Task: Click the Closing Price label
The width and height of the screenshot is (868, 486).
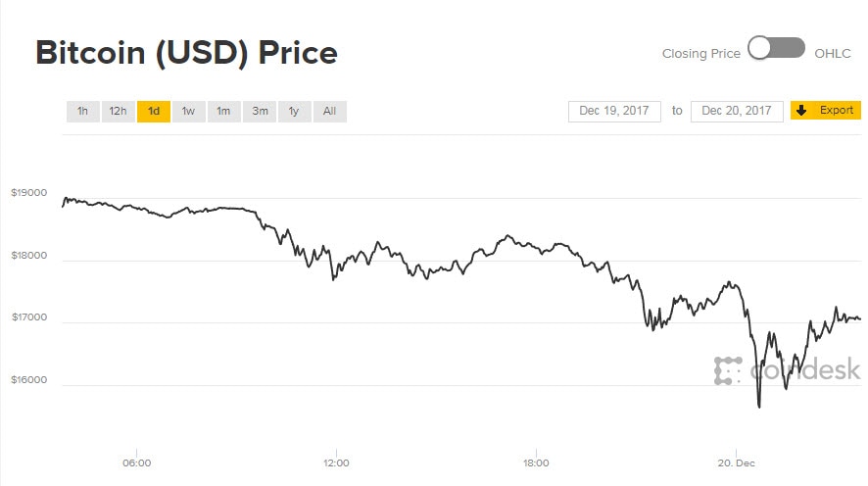Action: (700, 54)
